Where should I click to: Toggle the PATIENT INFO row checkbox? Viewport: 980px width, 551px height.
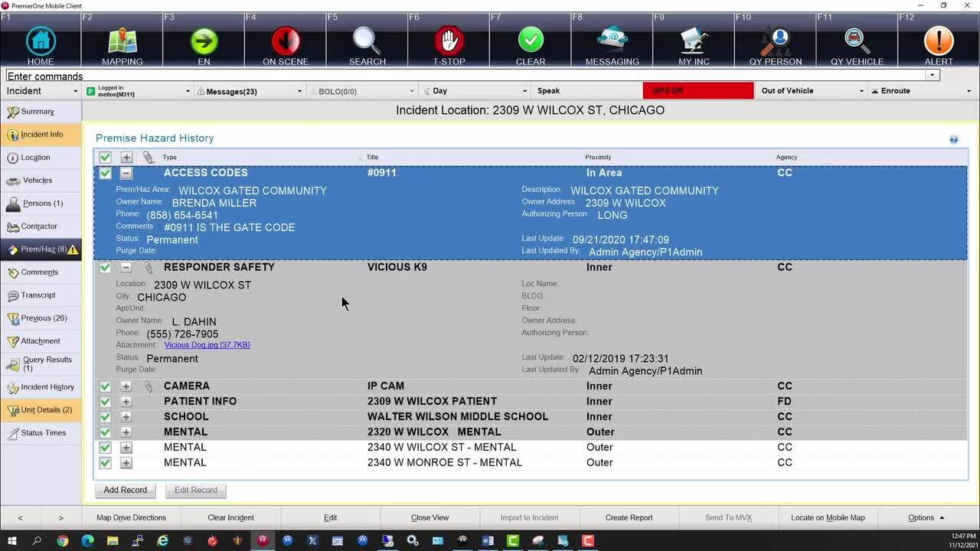coord(105,402)
